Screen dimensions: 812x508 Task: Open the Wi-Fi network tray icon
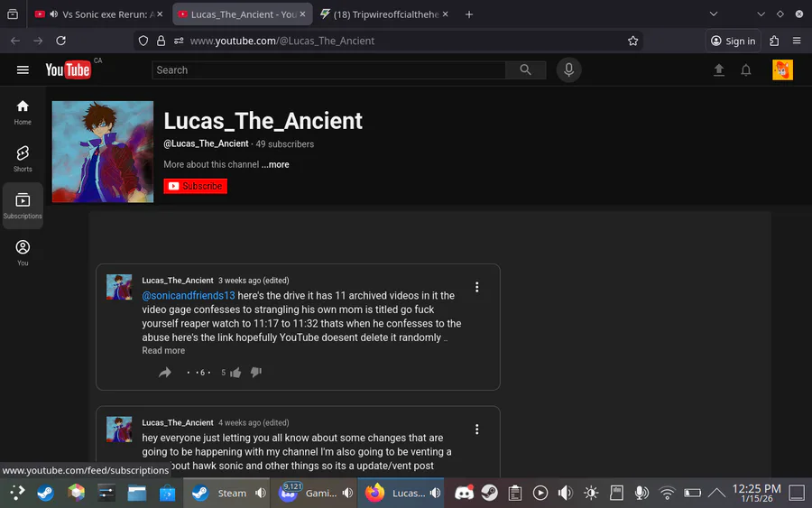pyautogui.click(x=667, y=493)
